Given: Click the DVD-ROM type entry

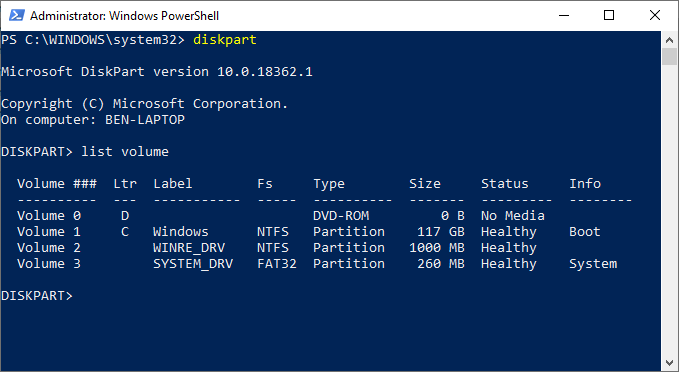Looking at the screenshot, I should (341, 216).
